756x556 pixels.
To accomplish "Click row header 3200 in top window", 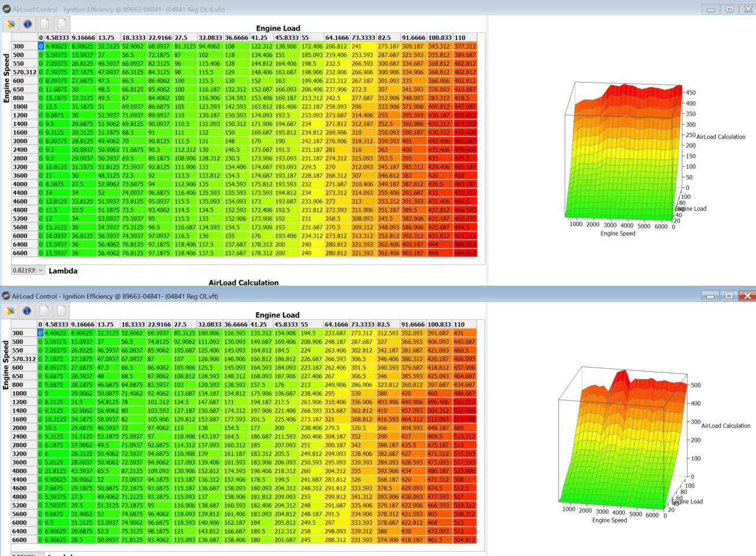I will [24, 167].
